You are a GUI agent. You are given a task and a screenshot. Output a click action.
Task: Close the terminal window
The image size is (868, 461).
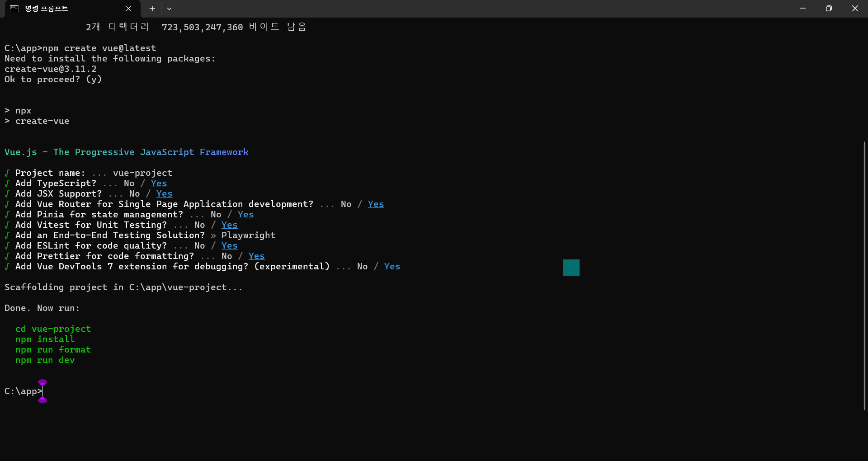click(855, 9)
